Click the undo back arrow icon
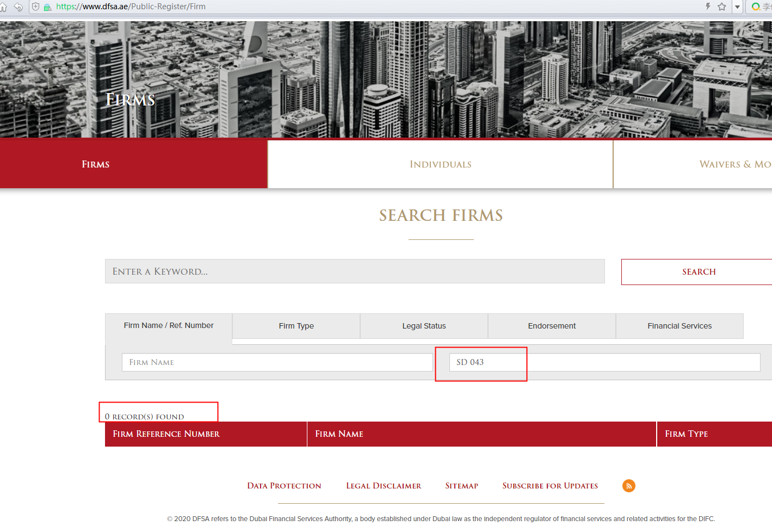This screenshot has width=772, height=532. point(18,7)
